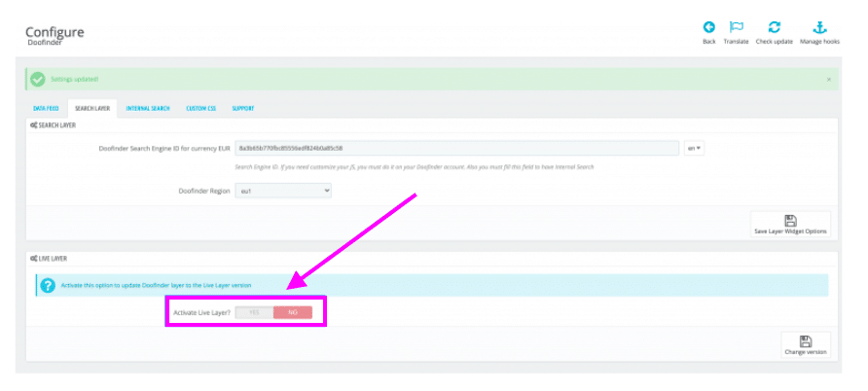Click the Search Layer section gears icon
The height and width of the screenshot is (391, 868).
(34, 125)
